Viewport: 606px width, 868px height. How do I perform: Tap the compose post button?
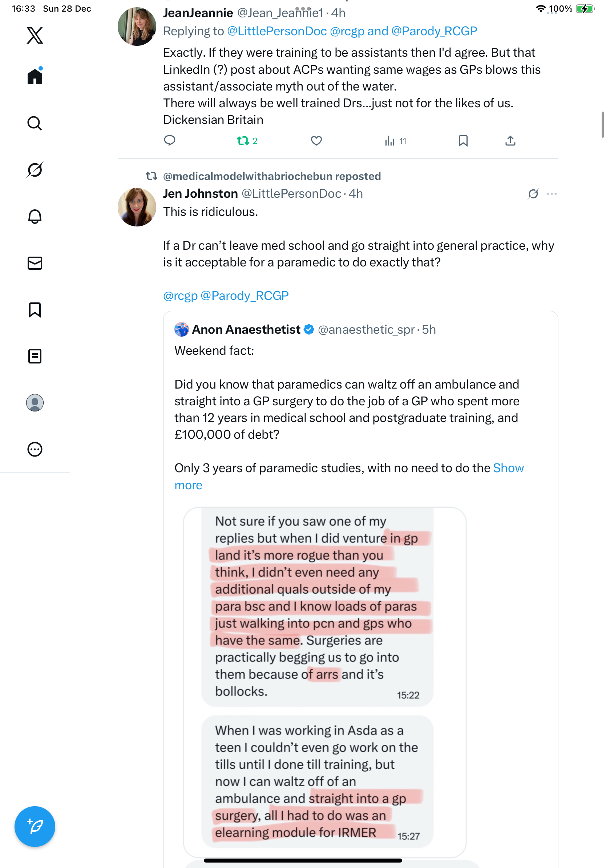point(35,827)
